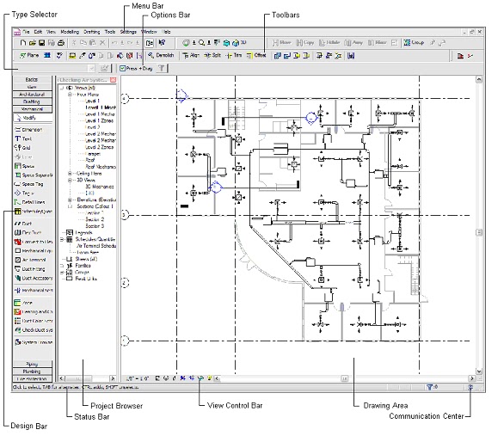Switch to the Plumbing Design Bar tab
This screenshot has height=436, width=504.
coord(32,372)
